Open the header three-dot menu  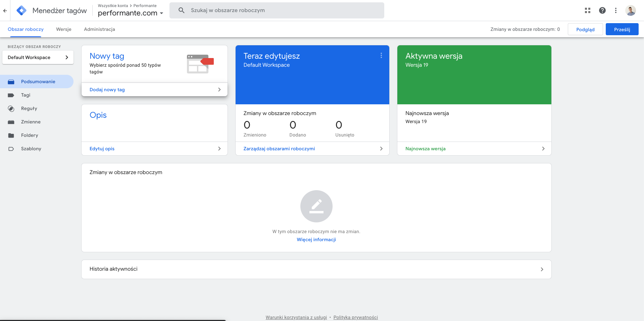pos(616,10)
